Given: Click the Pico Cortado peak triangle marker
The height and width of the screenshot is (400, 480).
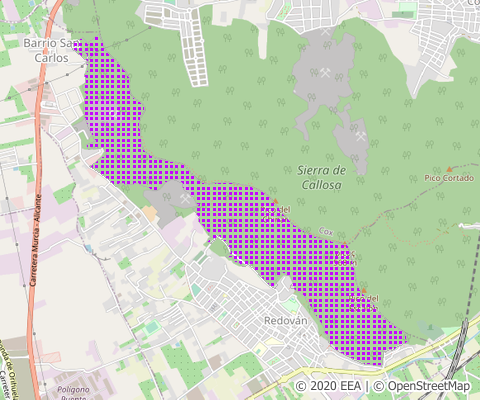Looking at the screenshot, I should 449,169.
